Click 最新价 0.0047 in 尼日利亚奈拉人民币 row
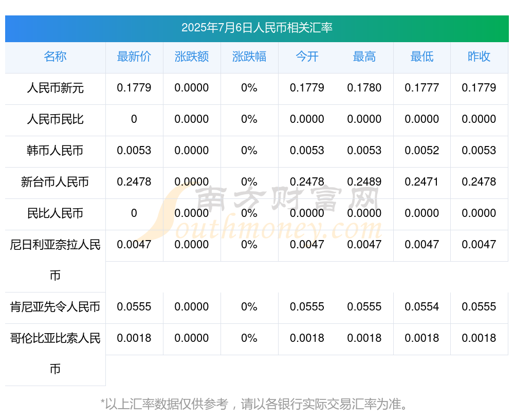 134,245
